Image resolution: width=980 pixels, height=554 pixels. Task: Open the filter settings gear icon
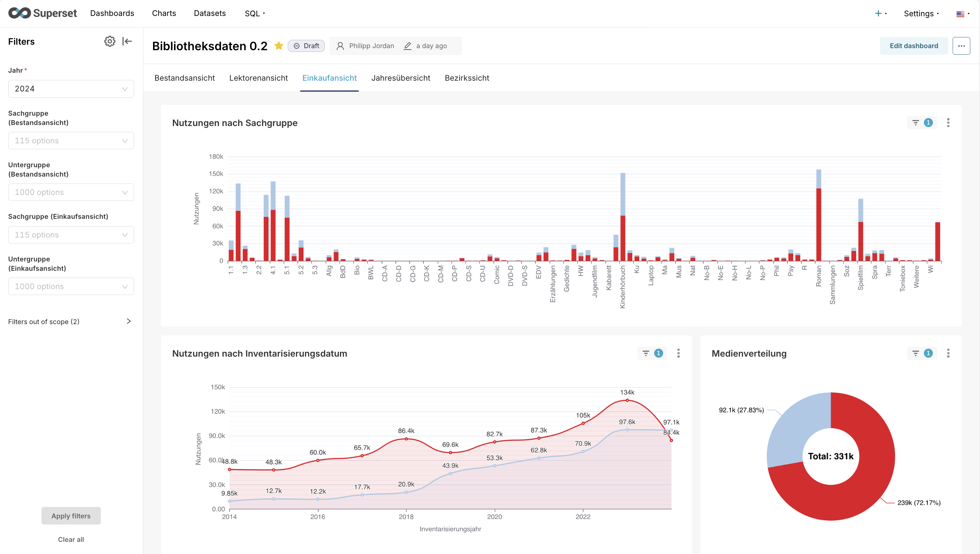[109, 41]
